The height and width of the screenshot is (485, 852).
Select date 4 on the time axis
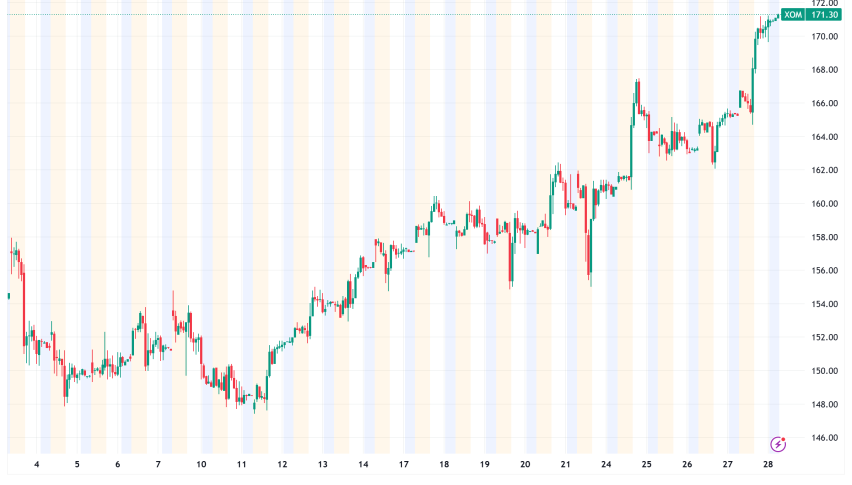37,465
